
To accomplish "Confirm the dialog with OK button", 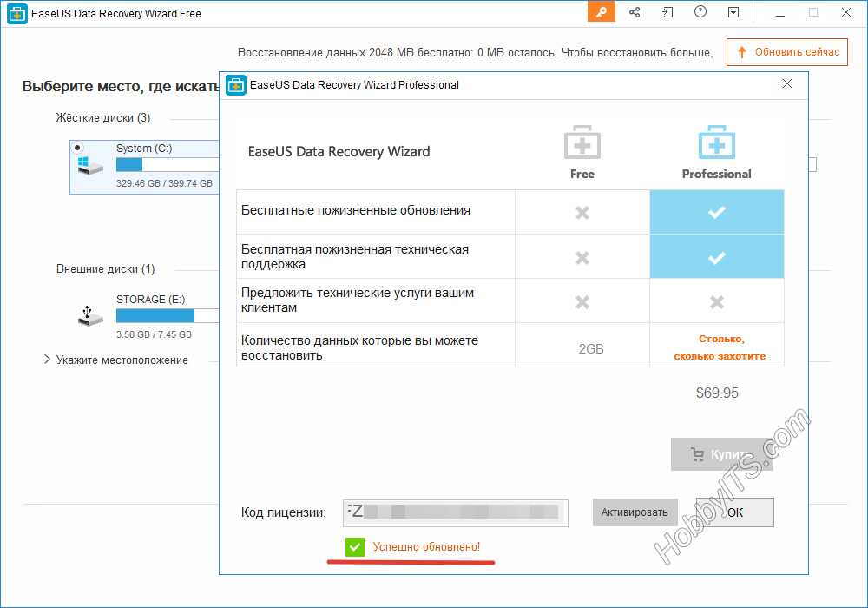I will 734,512.
